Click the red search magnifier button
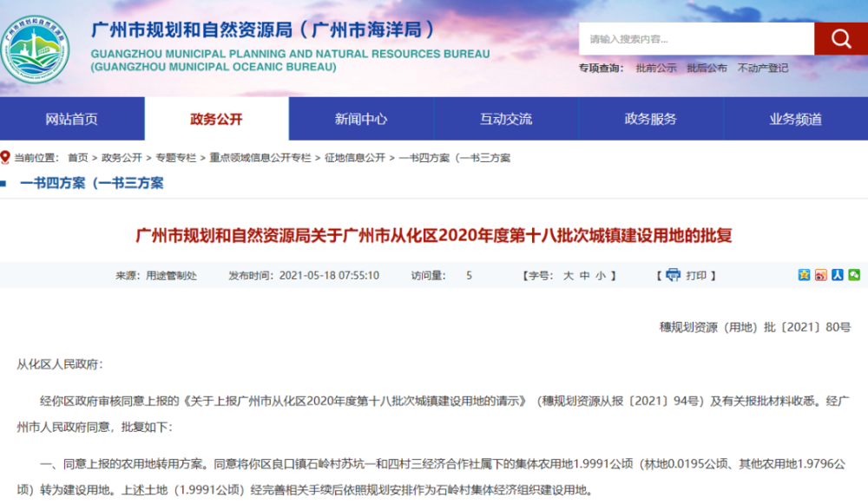 tap(841, 39)
